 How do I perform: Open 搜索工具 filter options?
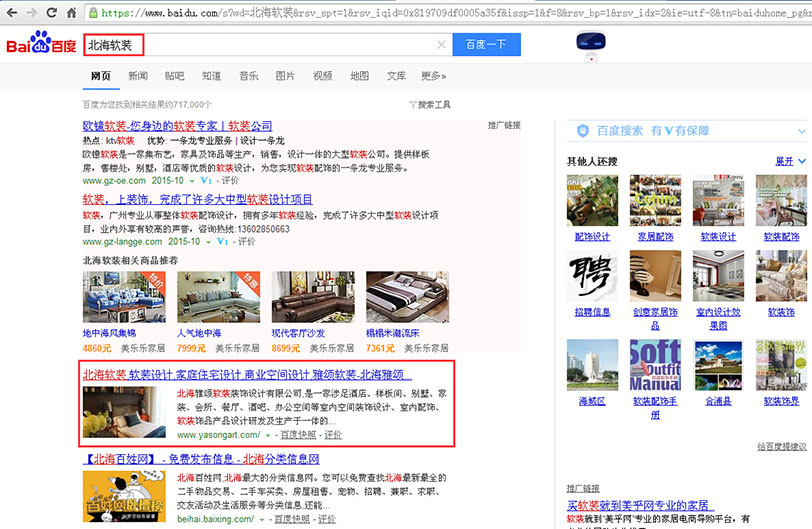point(430,105)
